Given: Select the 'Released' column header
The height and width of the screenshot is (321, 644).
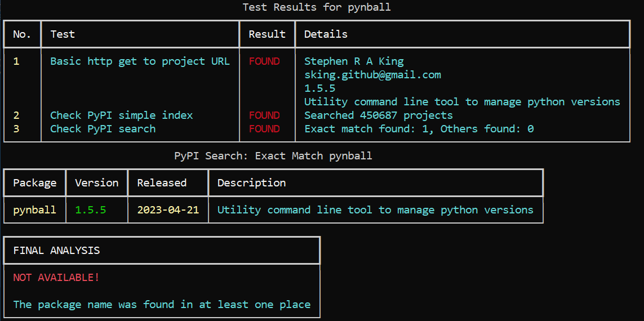Looking at the screenshot, I should pyautogui.click(x=162, y=182).
